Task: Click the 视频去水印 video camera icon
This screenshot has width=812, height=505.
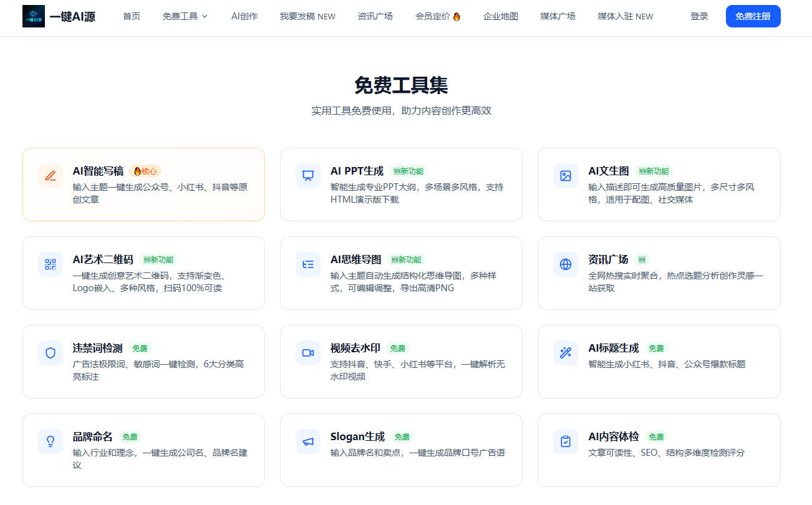Action: point(308,353)
